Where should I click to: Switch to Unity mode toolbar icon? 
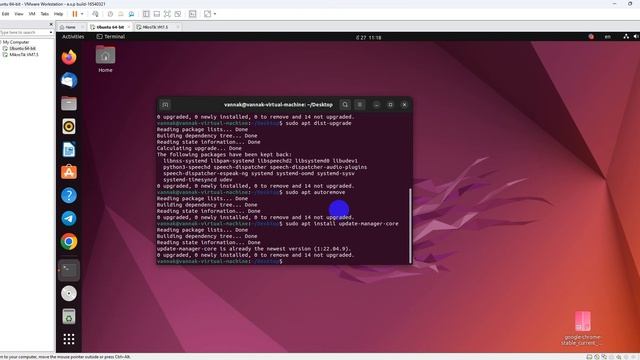(x=178, y=14)
